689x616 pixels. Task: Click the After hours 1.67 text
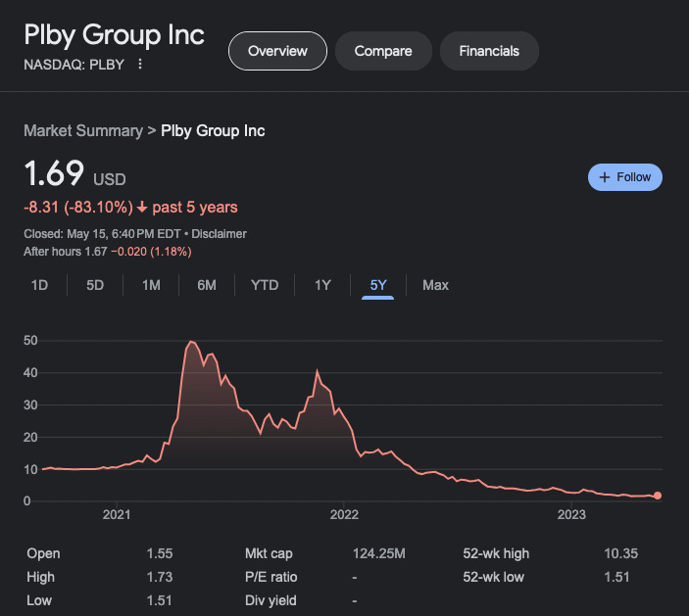click(x=66, y=252)
